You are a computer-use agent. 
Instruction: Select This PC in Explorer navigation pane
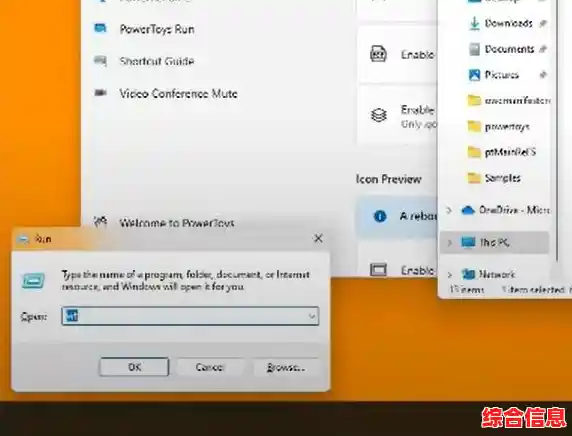coord(494,242)
